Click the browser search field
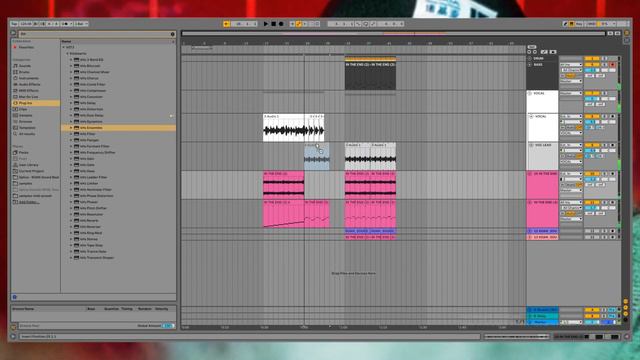 point(95,34)
